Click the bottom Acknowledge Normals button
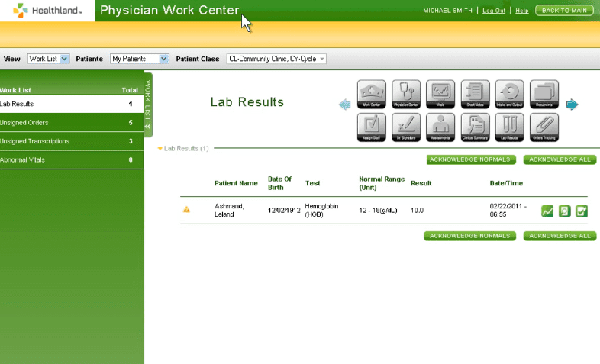This screenshot has width=600, height=364. click(469, 236)
